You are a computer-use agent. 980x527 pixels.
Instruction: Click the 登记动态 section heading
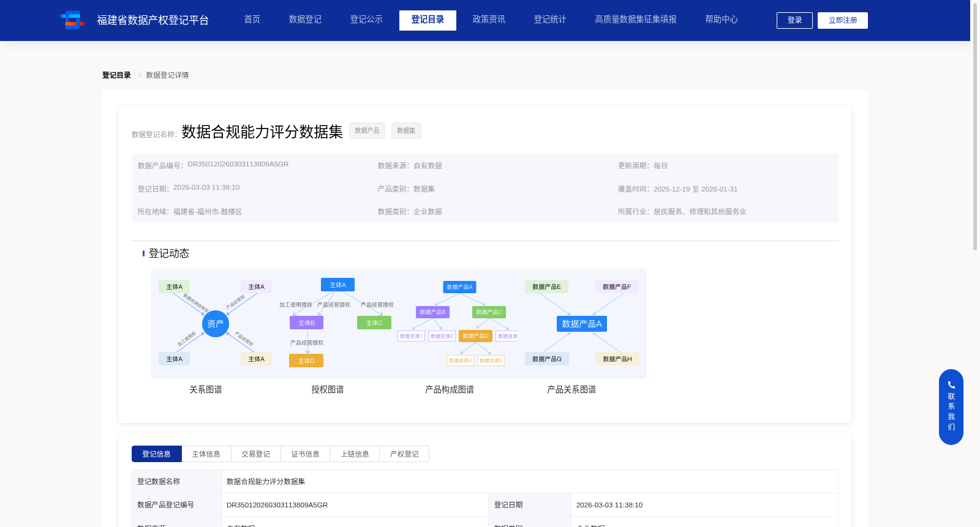point(169,253)
